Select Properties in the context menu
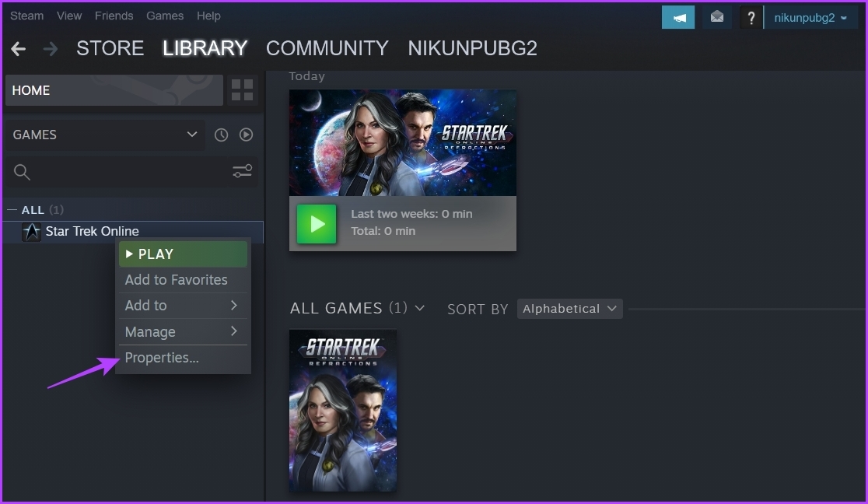868x504 pixels. 162,358
